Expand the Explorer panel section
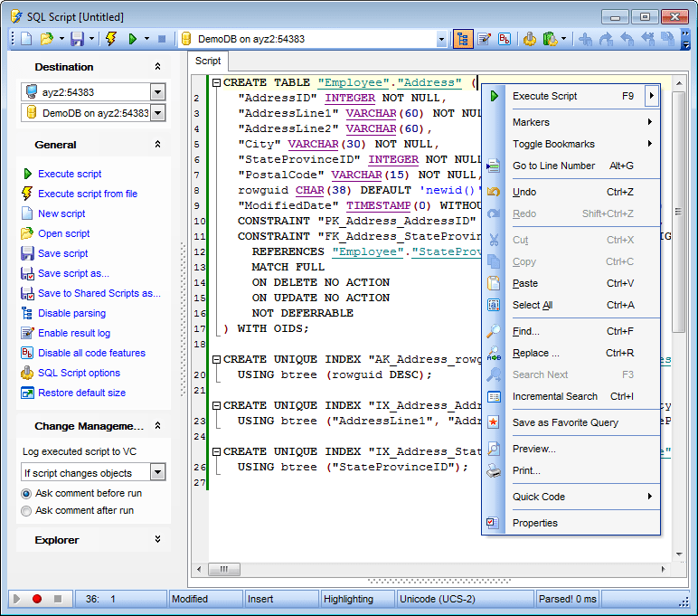 point(157,540)
